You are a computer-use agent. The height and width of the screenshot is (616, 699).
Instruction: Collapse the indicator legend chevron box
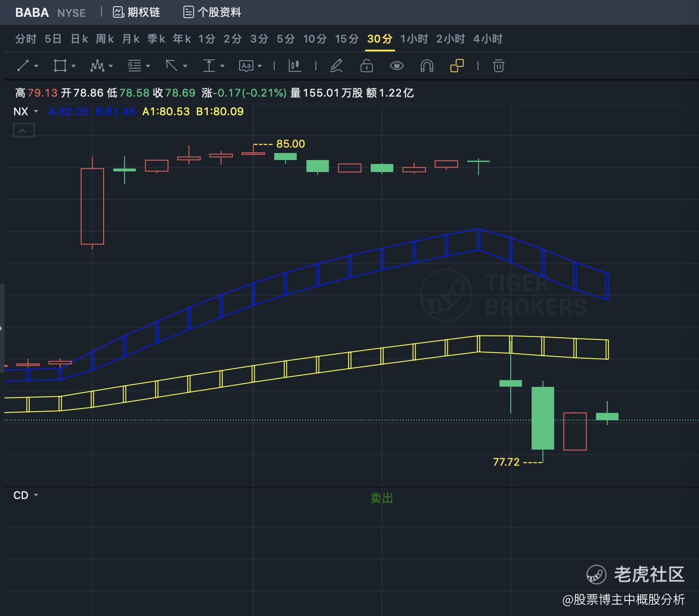(24, 131)
